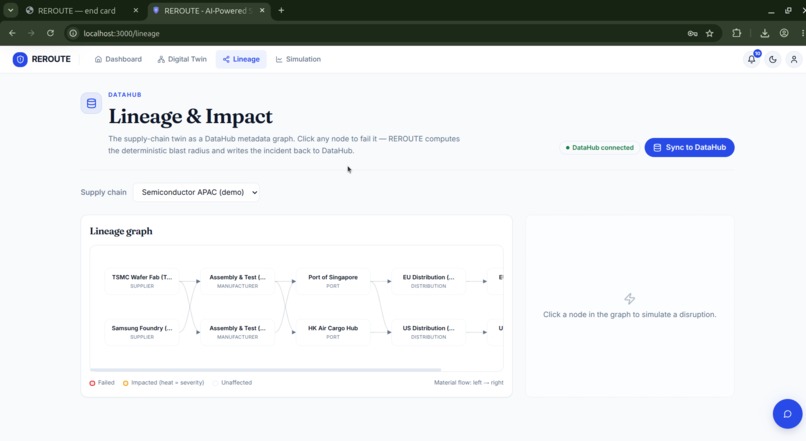Close the REROUTE — end card tab

click(x=136, y=10)
